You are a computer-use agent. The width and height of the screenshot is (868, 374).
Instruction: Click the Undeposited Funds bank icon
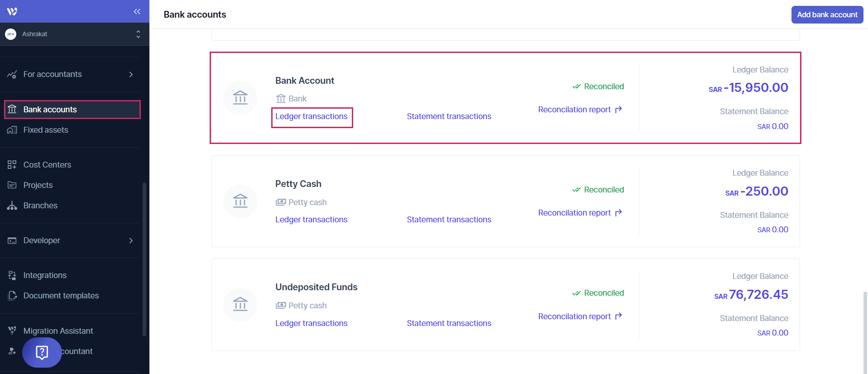point(240,305)
